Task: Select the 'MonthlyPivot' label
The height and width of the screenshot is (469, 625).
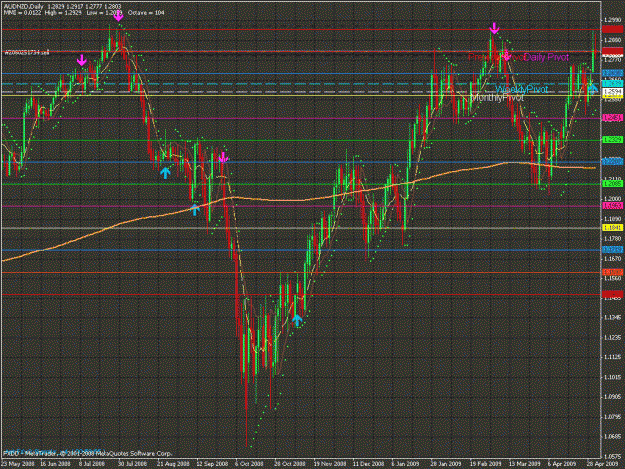Action: [497, 98]
